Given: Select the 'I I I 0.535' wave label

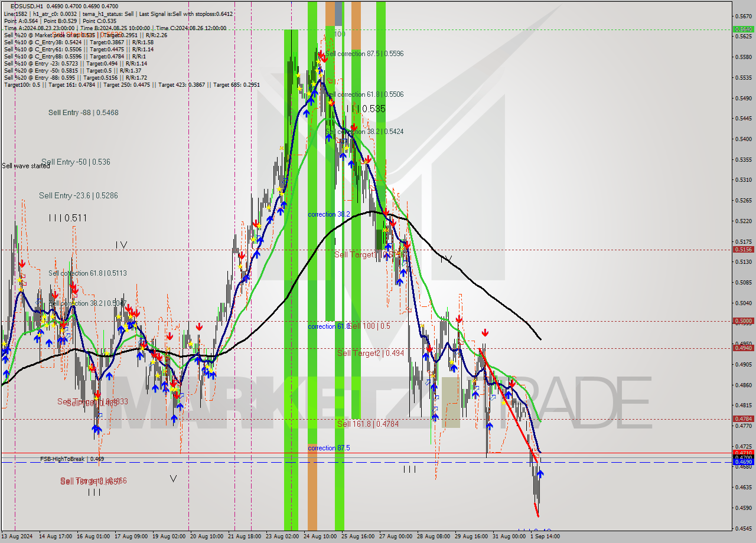Looking at the screenshot, I should click(x=366, y=109).
